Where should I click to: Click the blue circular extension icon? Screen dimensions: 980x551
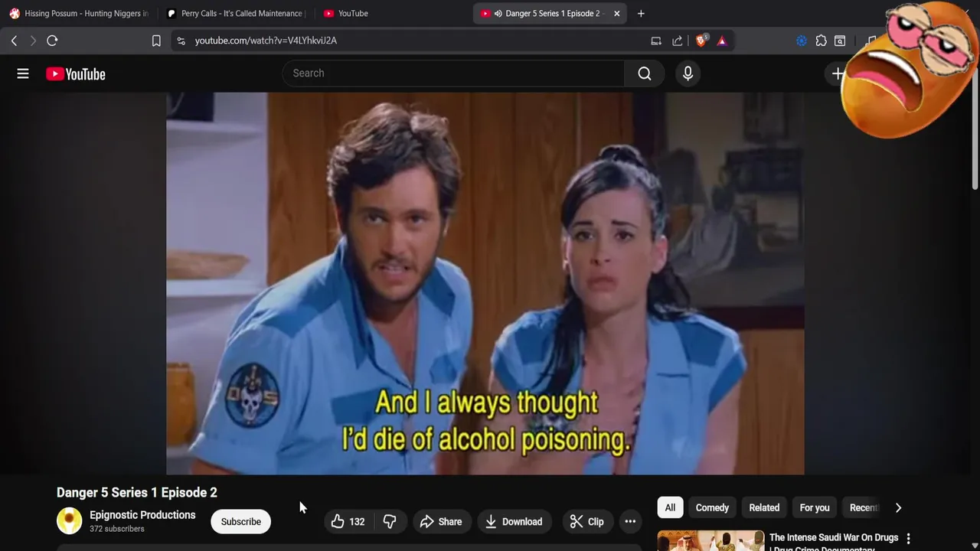click(802, 41)
